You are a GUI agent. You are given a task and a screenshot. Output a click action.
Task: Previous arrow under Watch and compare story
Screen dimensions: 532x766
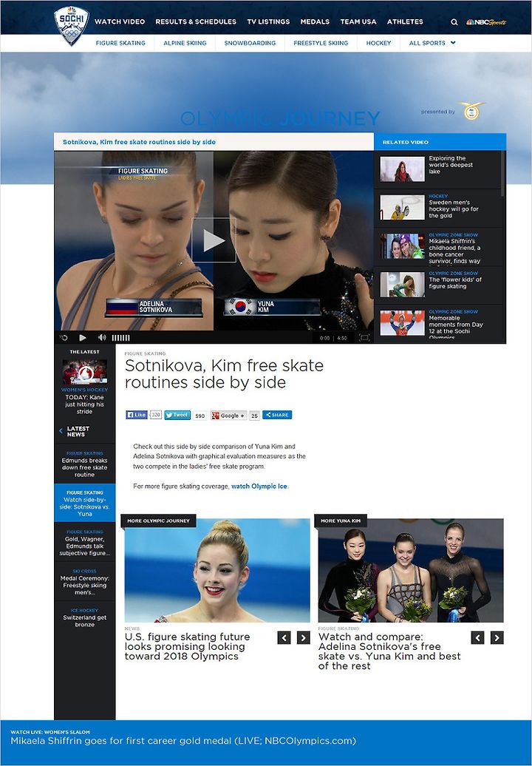pos(478,637)
